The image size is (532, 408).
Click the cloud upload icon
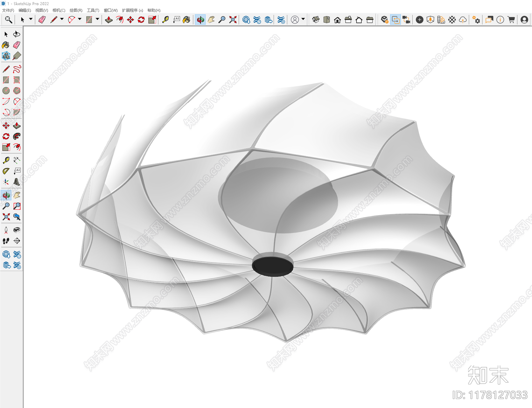[463, 20]
